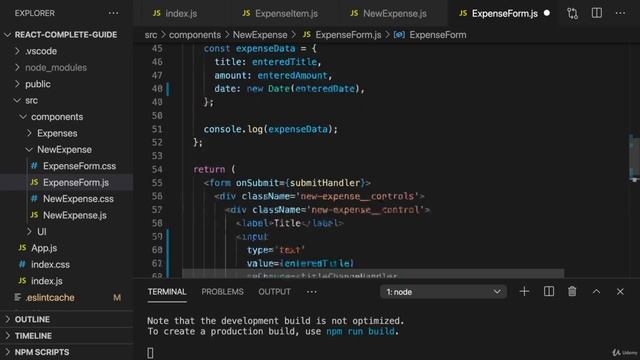Open the terminal selector dropdown '1: node'

tap(443, 292)
